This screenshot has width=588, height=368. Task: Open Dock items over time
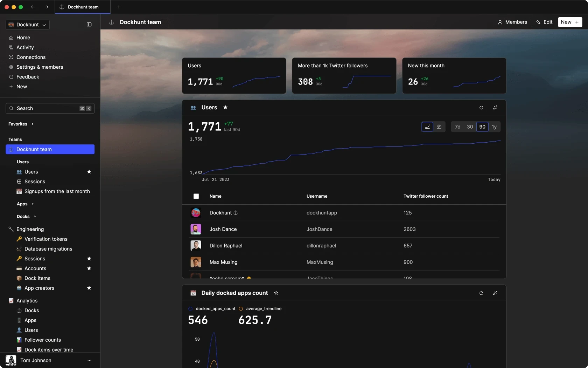click(x=49, y=350)
